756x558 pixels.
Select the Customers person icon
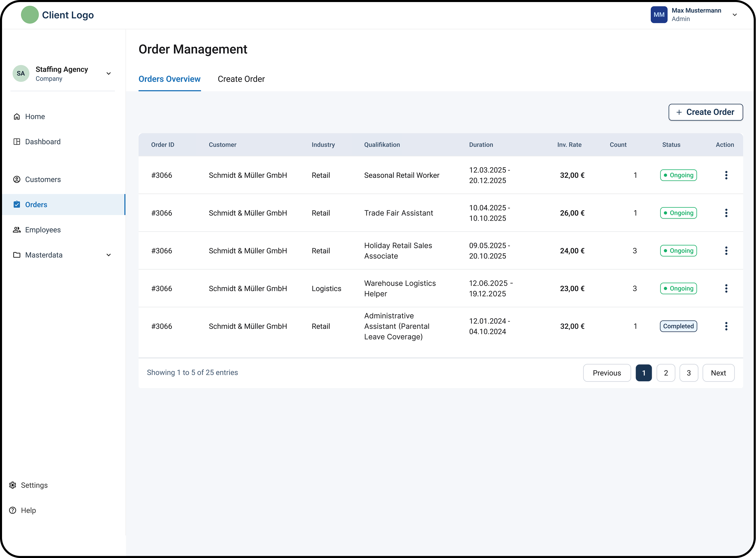point(17,180)
